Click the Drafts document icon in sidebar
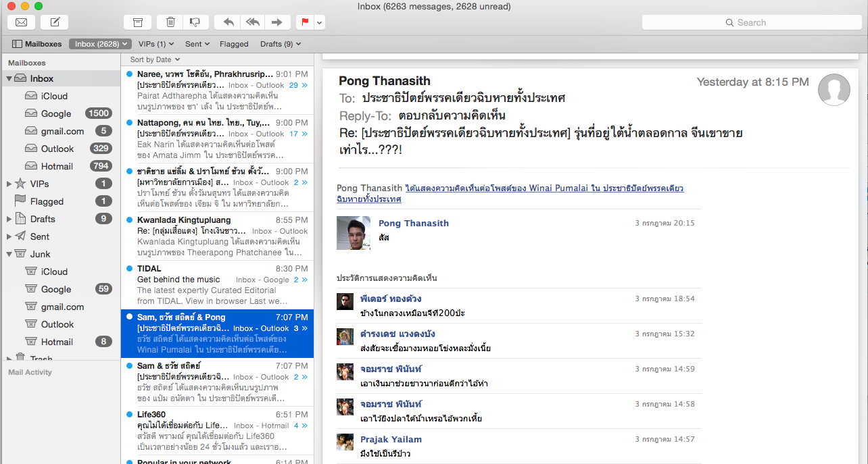The height and width of the screenshot is (464, 868). 20,219
